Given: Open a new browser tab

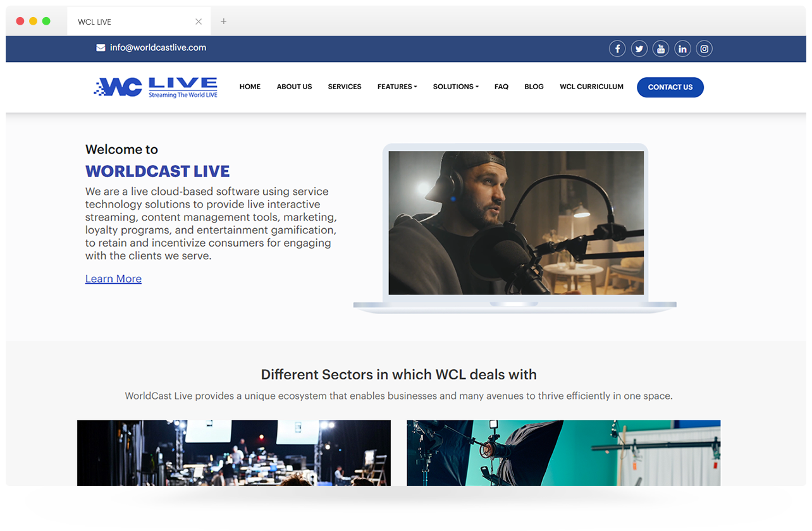Looking at the screenshot, I should [223, 21].
